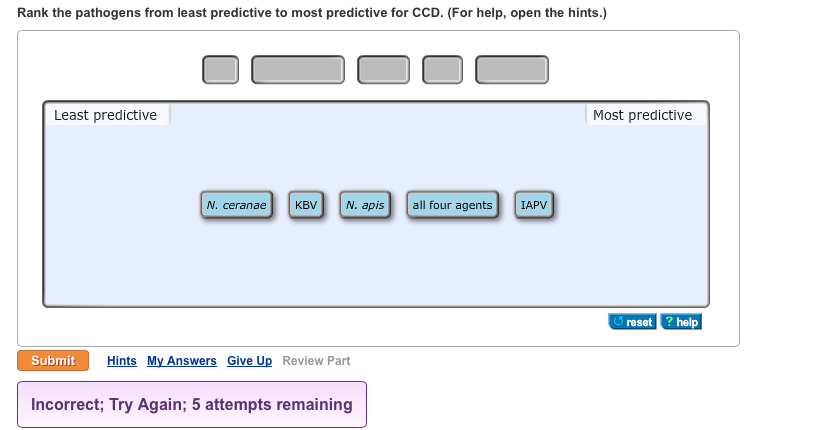Select the N. apis tile
826x430 pixels.
pyautogui.click(x=365, y=204)
